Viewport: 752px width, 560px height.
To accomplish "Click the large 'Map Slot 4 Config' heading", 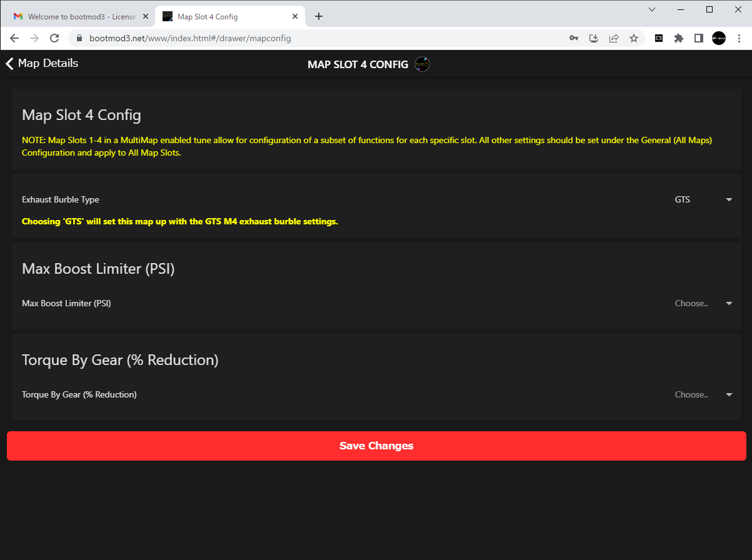I will tap(81, 115).
